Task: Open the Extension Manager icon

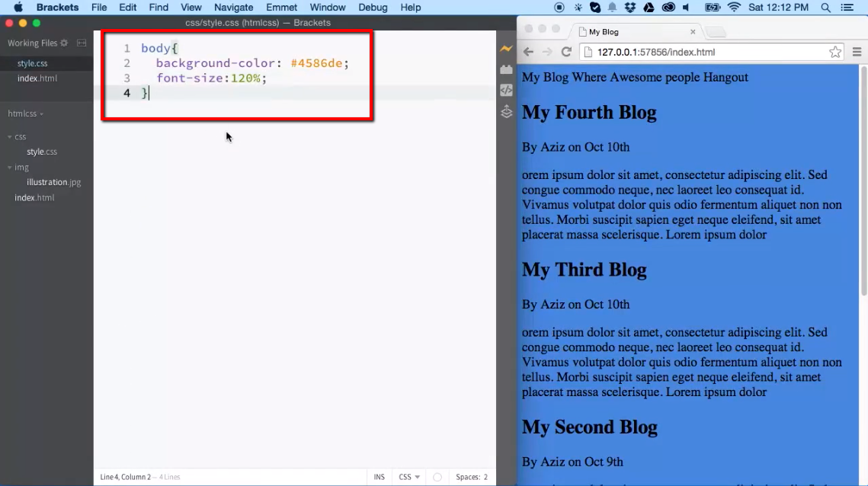Action: pos(505,69)
